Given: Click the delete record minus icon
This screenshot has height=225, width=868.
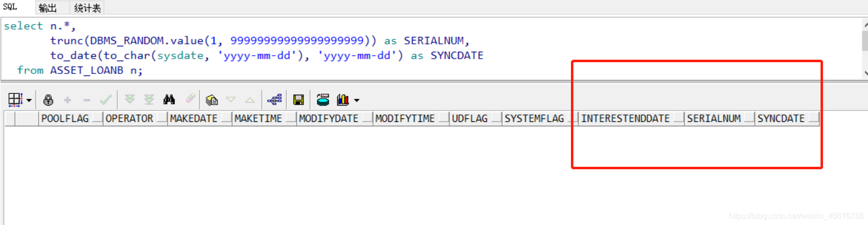Looking at the screenshot, I should pyautogui.click(x=87, y=100).
